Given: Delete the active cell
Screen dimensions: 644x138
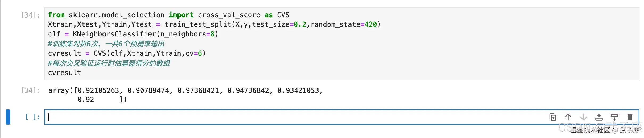Looking at the screenshot, I should 630,117.
